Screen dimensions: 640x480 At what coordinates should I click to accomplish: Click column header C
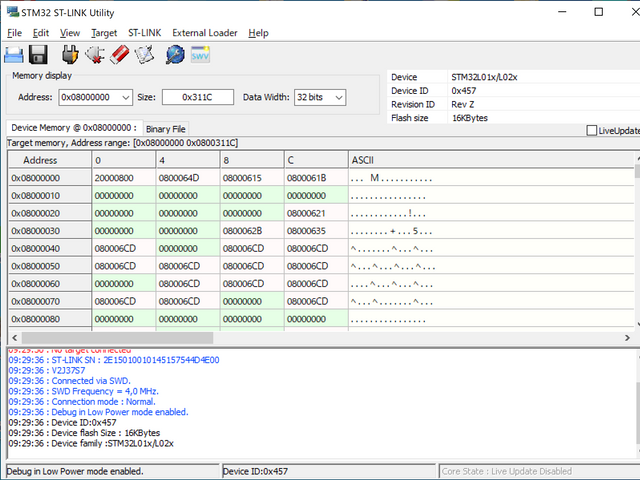[x=316, y=160]
